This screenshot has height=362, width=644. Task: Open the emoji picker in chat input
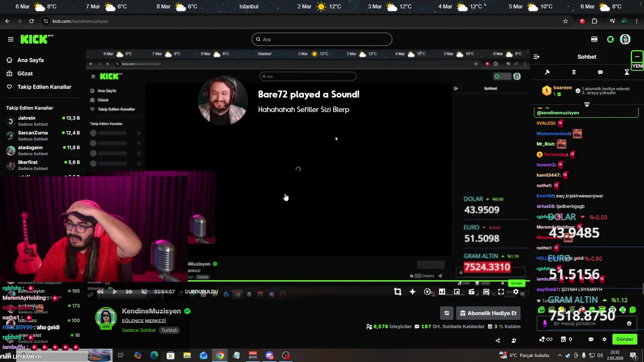coord(629,323)
